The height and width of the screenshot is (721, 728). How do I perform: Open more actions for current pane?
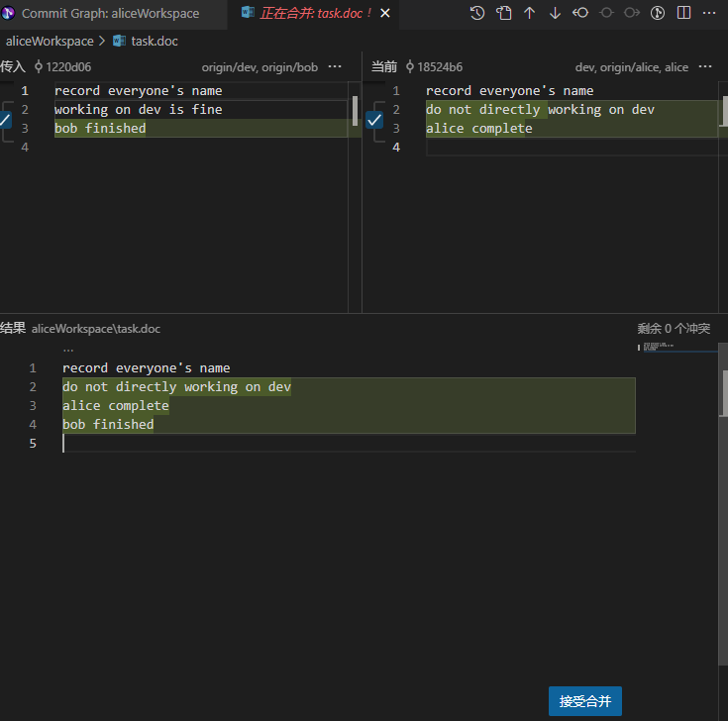pos(705,66)
